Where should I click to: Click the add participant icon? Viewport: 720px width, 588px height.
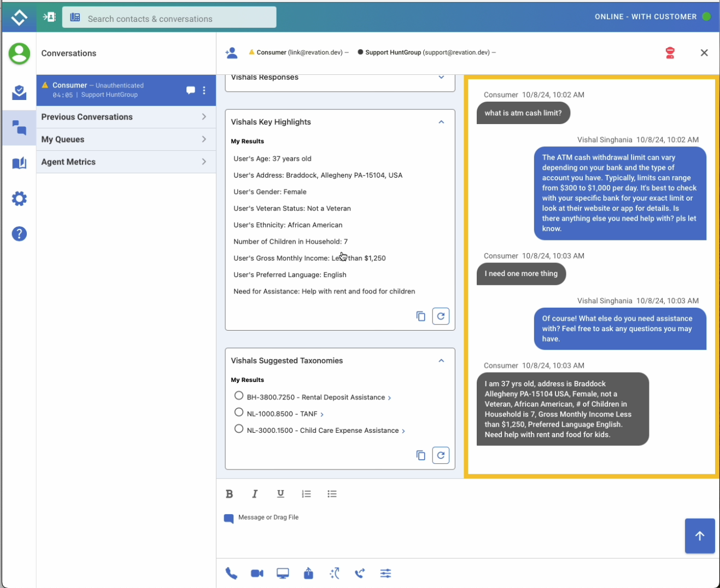tap(232, 53)
